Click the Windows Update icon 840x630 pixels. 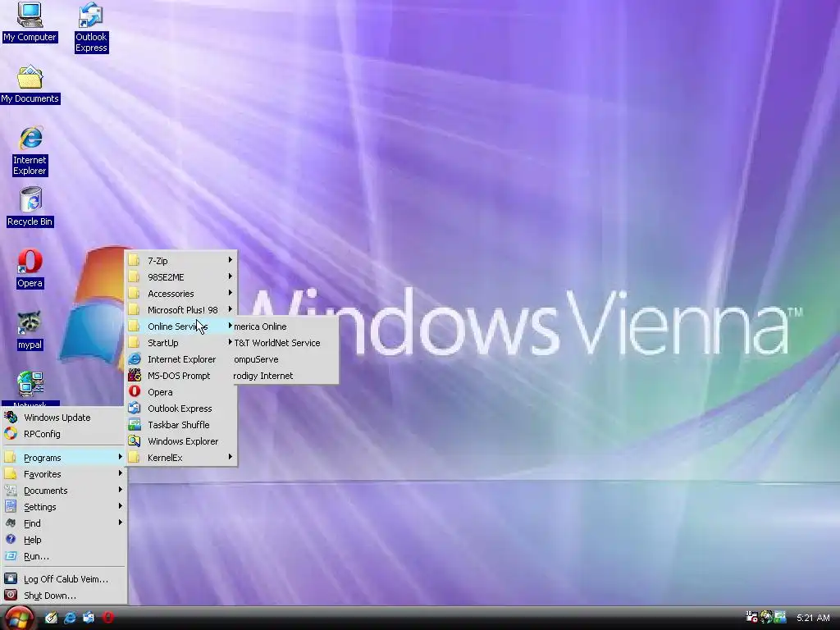[11, 418]
